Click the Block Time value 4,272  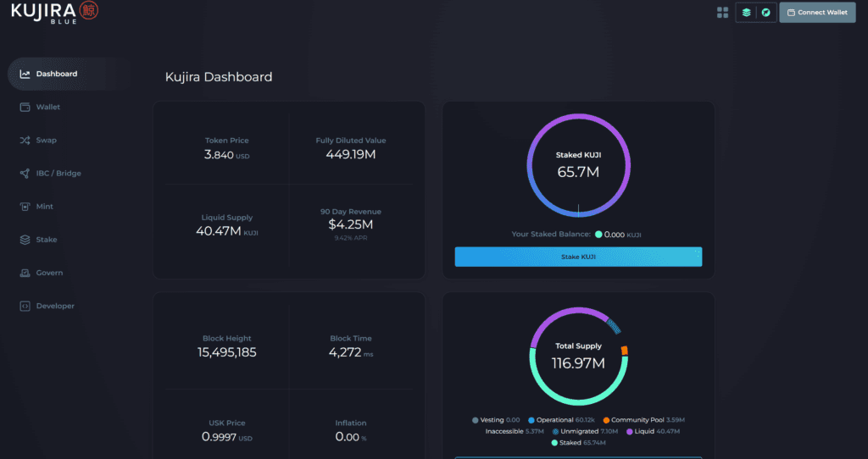345,352
